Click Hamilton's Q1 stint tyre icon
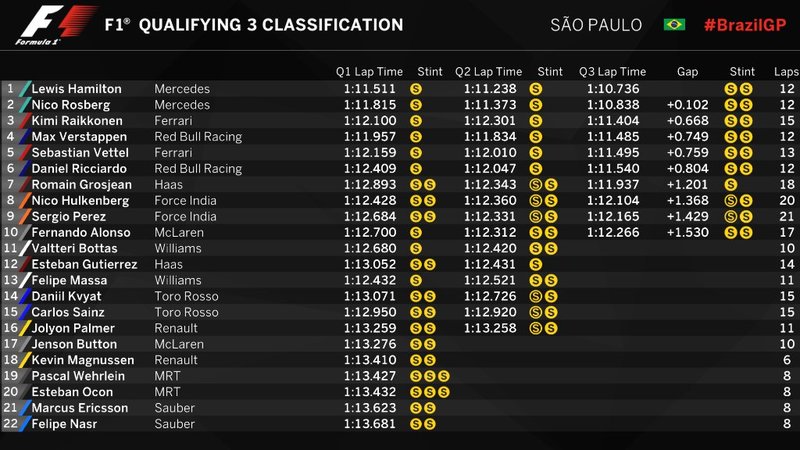 tap(416, 89)
